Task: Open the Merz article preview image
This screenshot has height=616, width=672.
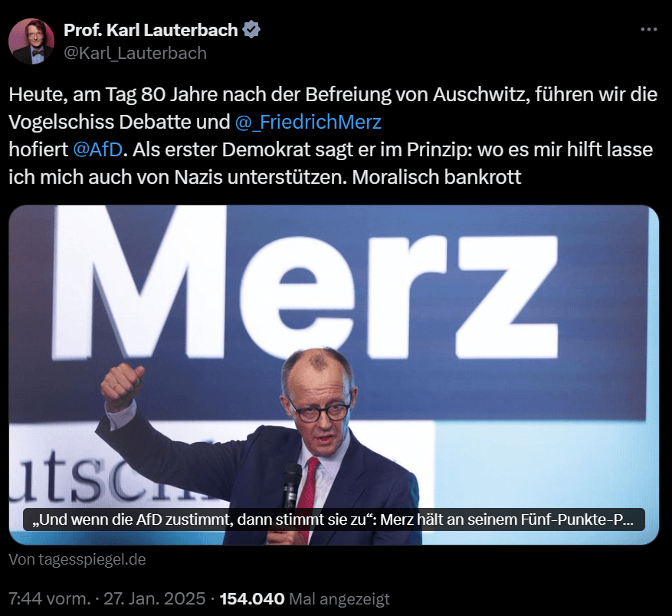Action: (x=333, y=375)
